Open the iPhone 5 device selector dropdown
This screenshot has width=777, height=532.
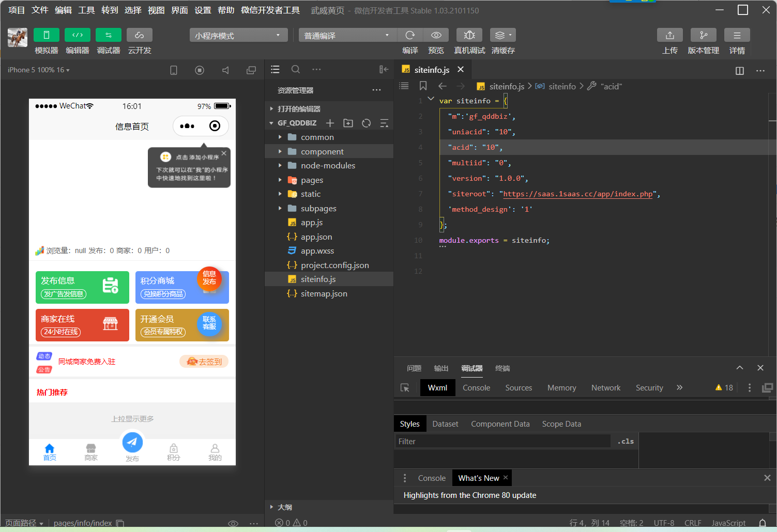tap(39, 70)
